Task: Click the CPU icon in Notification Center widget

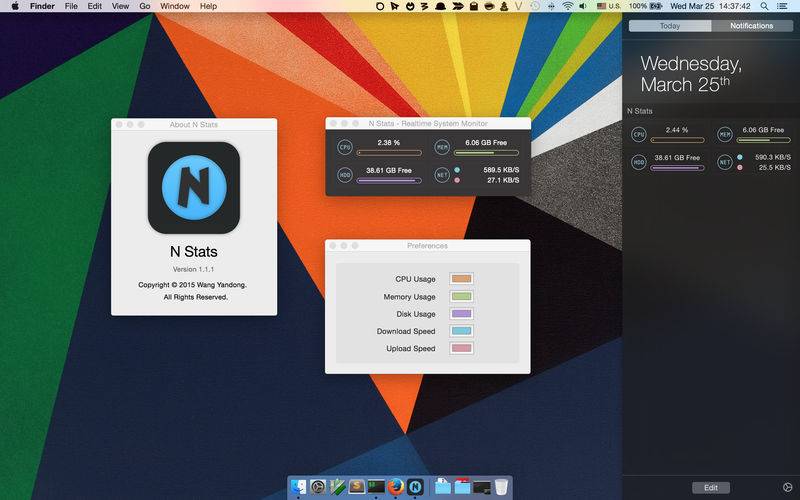Action: (638, 135)
